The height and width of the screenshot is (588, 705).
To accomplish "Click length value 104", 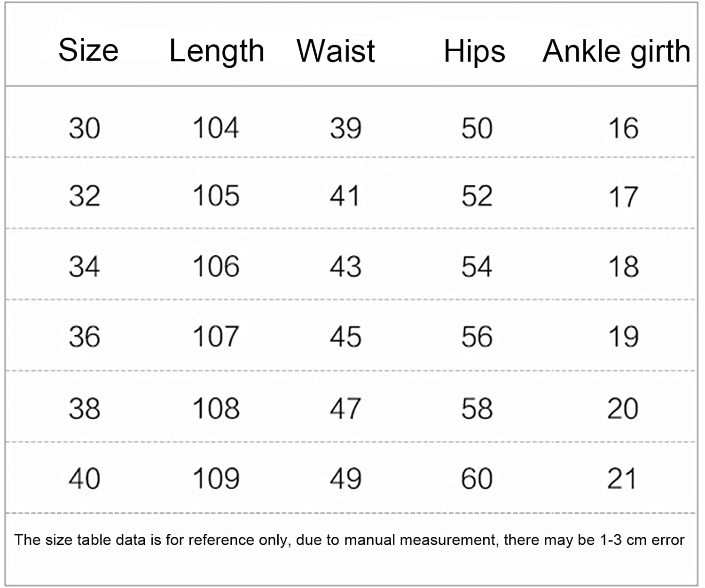I will tap(216, 128).
